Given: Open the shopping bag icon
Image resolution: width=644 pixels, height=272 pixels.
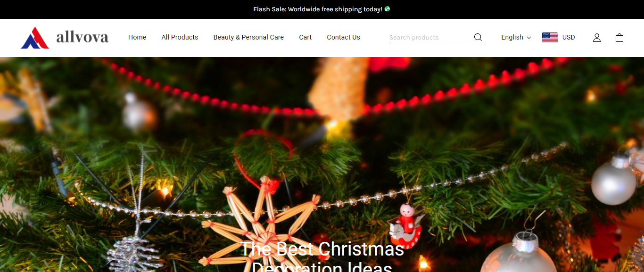Looking at the screenshot, I should point(619,38).
